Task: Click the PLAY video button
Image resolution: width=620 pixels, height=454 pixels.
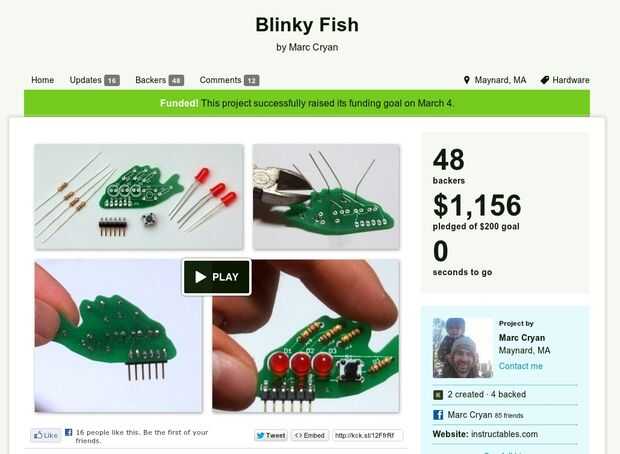Action: click(217, 277)
